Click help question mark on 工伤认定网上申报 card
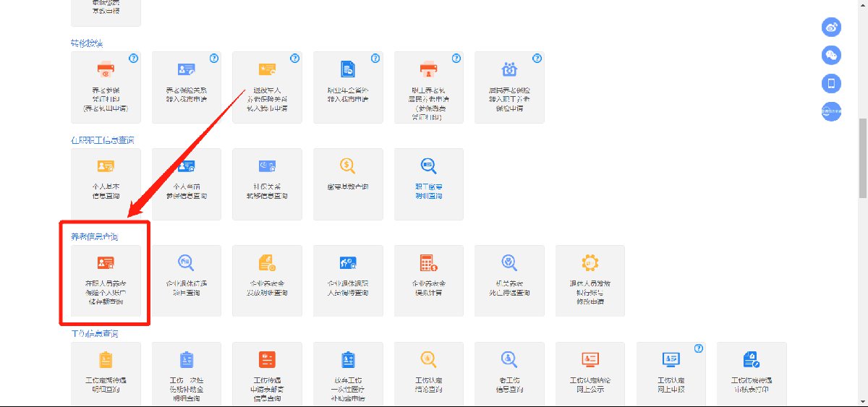868x407 pixels. click(698, 348)
